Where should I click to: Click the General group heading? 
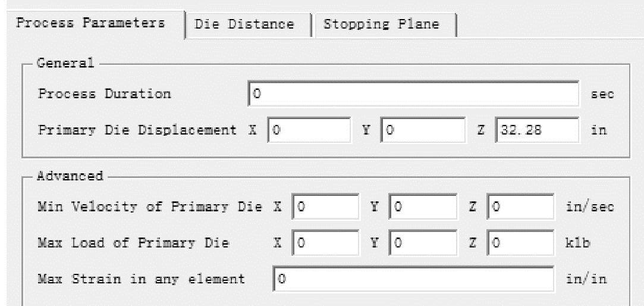[65, 63]
